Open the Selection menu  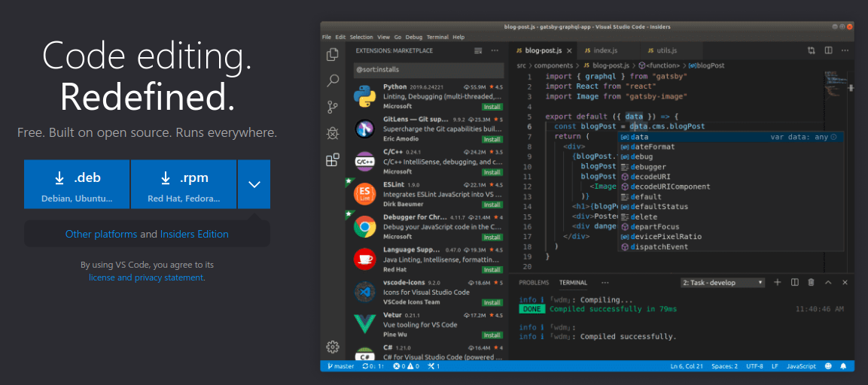[x=361, y=37]
